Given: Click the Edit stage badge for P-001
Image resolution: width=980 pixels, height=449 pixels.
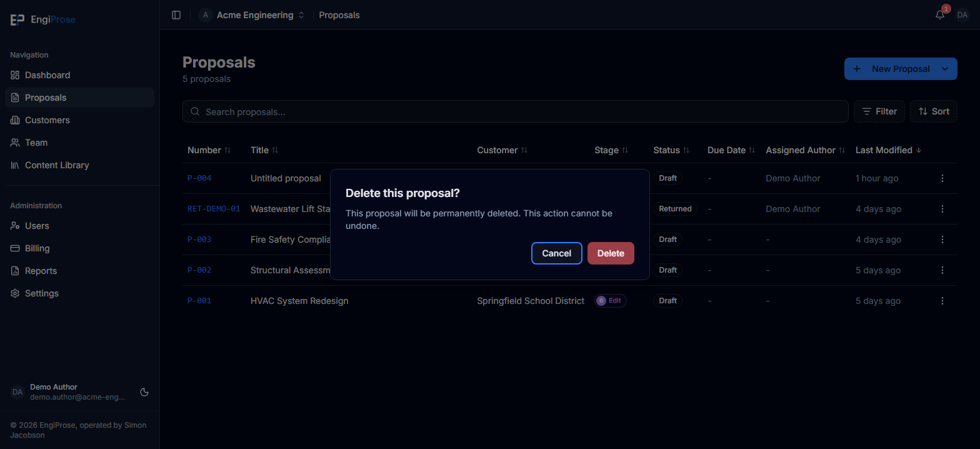Looking at the screenshot, I should pos(610,301).
